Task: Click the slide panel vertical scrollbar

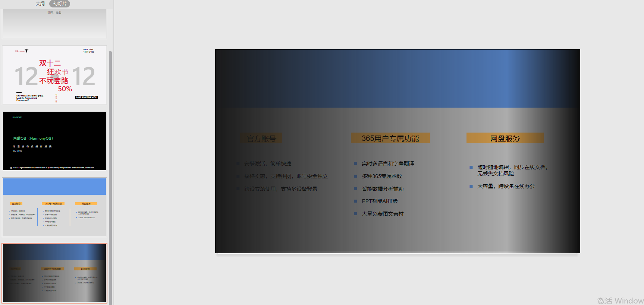Action: 110,178
